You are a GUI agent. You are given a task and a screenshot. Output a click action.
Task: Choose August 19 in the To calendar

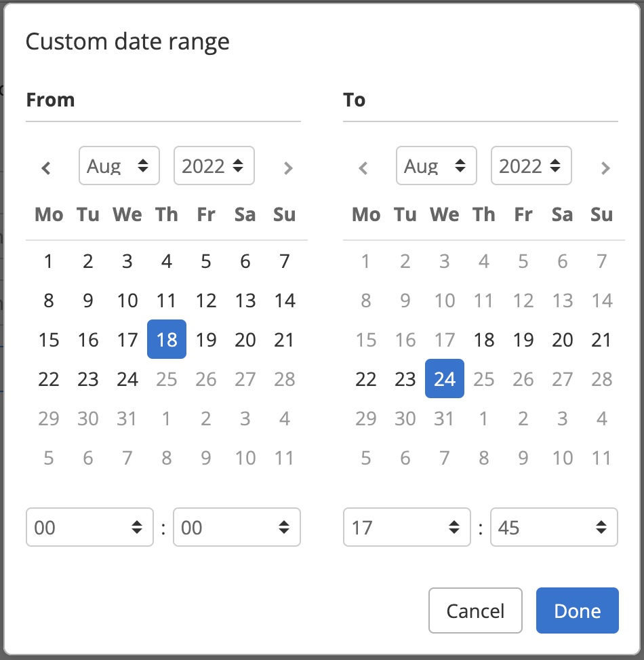[x=523, y=340]
